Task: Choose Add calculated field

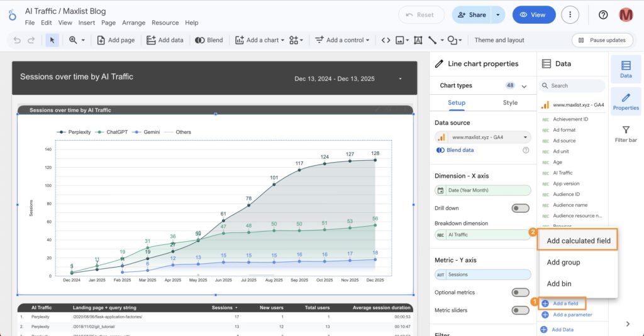Action: [x=578, y=241]
